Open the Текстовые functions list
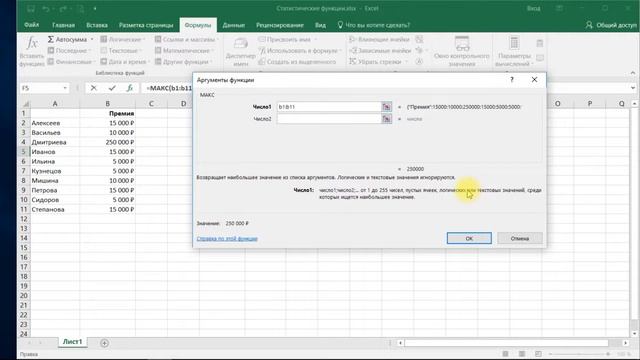 click(121, 51)
